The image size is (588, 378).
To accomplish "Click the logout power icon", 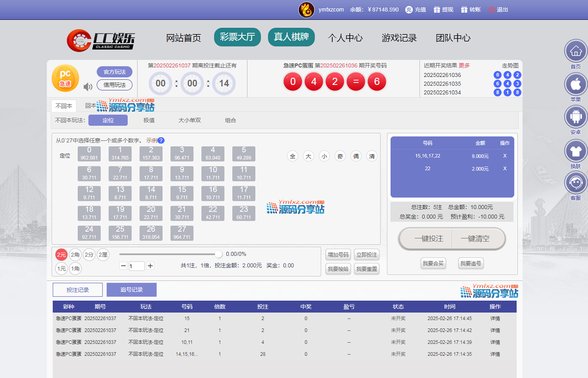I will coord(491,10).
